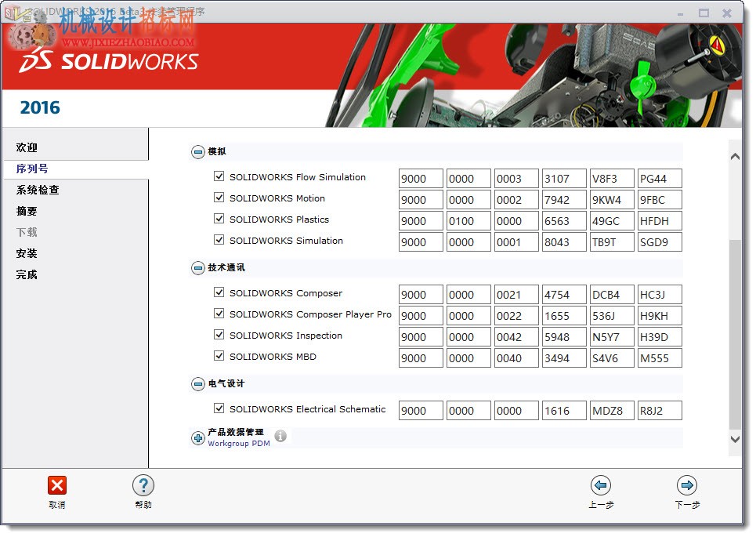Proceed with the next step arrow icon
The height and width of the screenshot is (537, 756).
[687, 485]
